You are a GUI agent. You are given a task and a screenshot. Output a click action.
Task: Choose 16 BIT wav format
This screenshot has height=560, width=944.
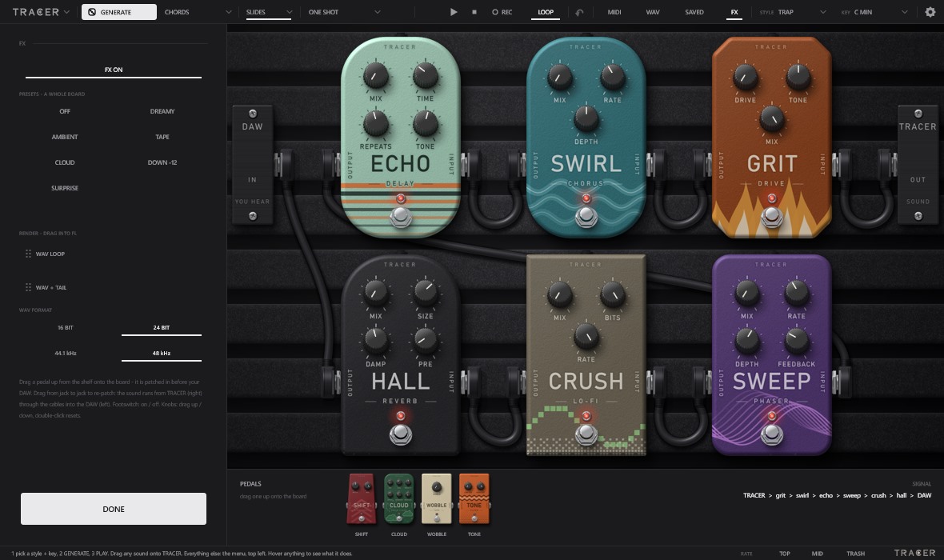(x=65, y=327)
